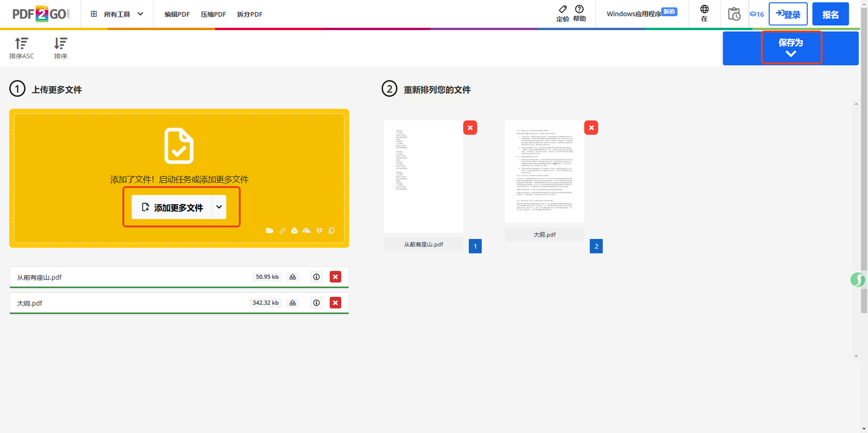Screen dimensions: 868x433
Task: Click the 从前有座山.pdf thumbnail caption
Action: tap(423, 245)
